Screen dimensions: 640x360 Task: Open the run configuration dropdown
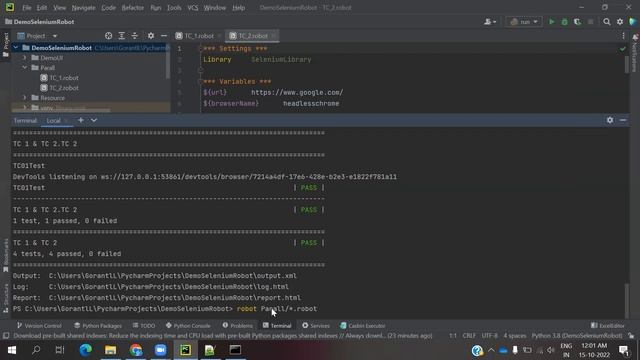tap(524, 22)
